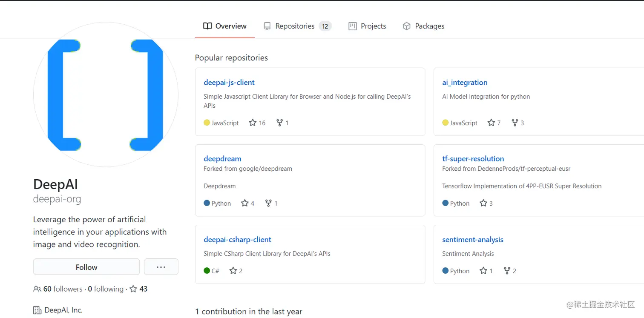The image size is (644, 318).
Task: Open the three-dots profile options menu
Action: point(161,267)
